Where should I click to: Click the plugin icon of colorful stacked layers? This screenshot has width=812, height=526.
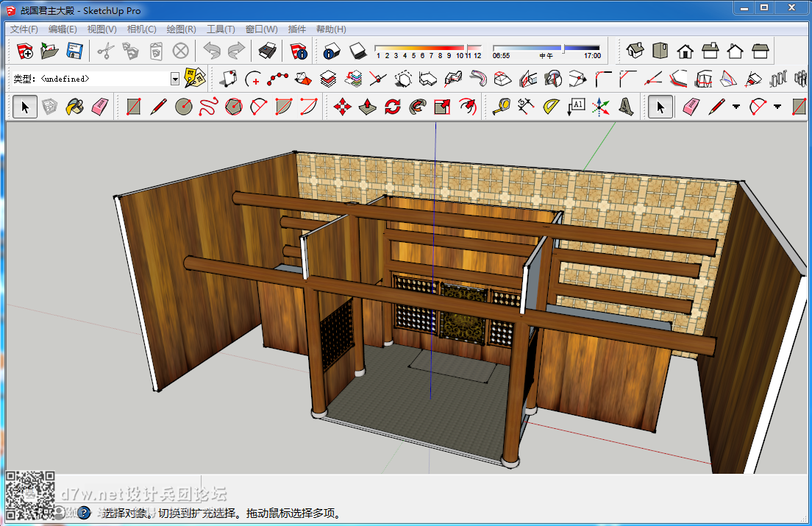pos(353,79)
